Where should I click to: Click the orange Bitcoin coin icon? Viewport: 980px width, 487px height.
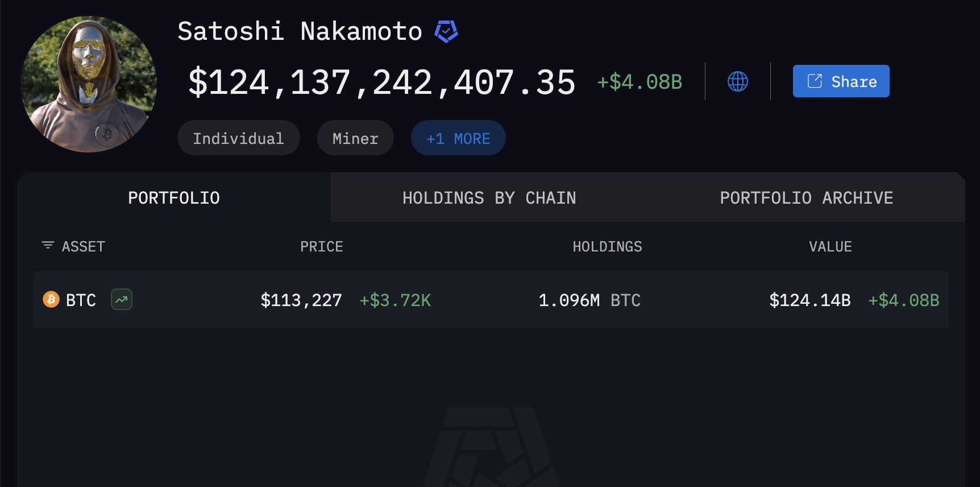(x=51, y=299)
